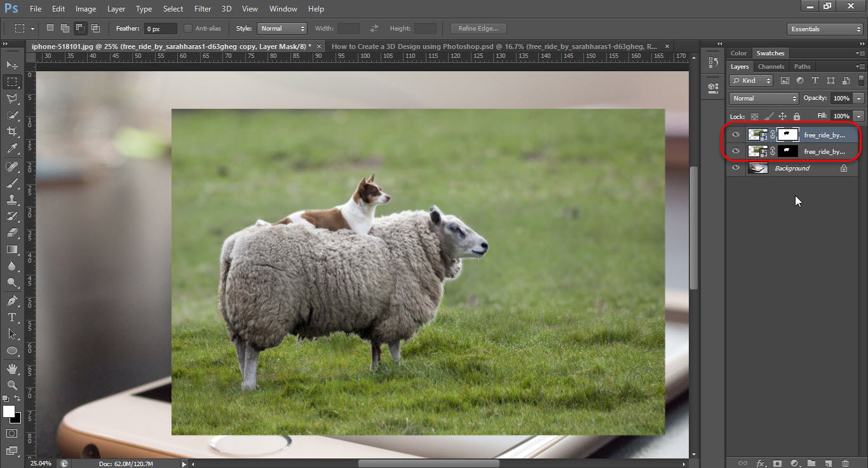Select the Gradient tool
Viewport: 868px width, 468px height.
(x=12, y=249)
